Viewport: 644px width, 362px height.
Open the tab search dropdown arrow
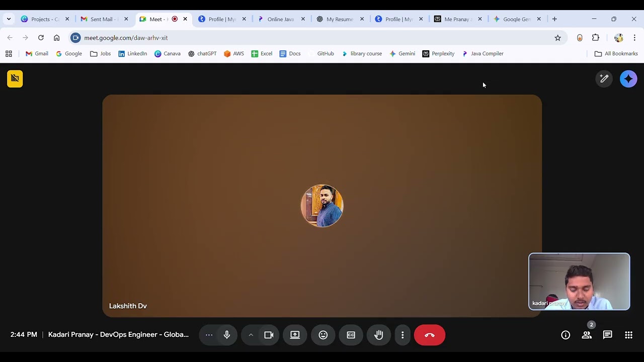coord(9,19)
